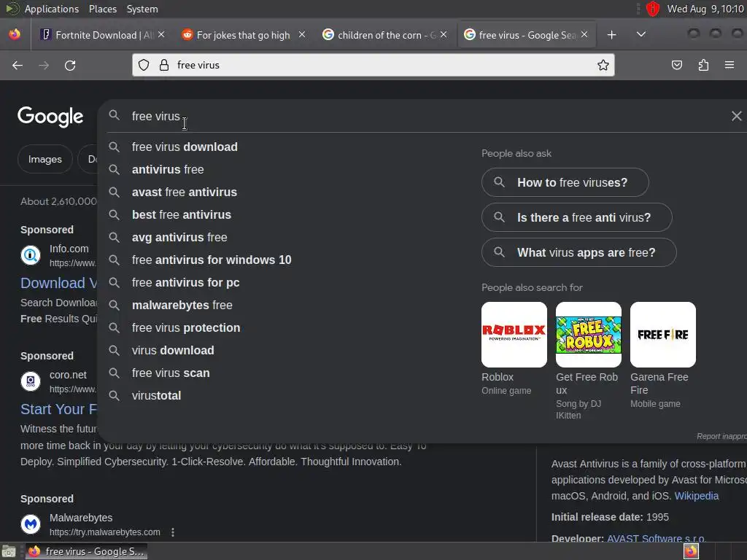This screenshot has width=747, height=560.
Task: Open the Applications menu
Action: click(52, 9)
